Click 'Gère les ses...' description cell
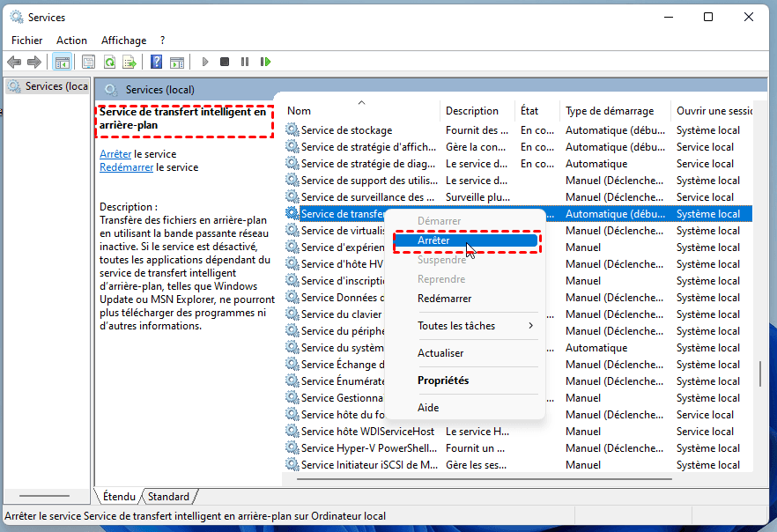This screenshot has width=777, height=532. (477, 465)
